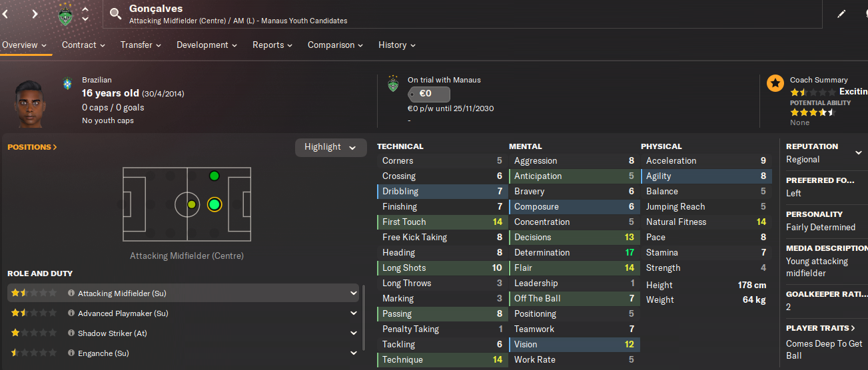Click the pencil edit icon
The image size is (868, 370).
(841, 13)
